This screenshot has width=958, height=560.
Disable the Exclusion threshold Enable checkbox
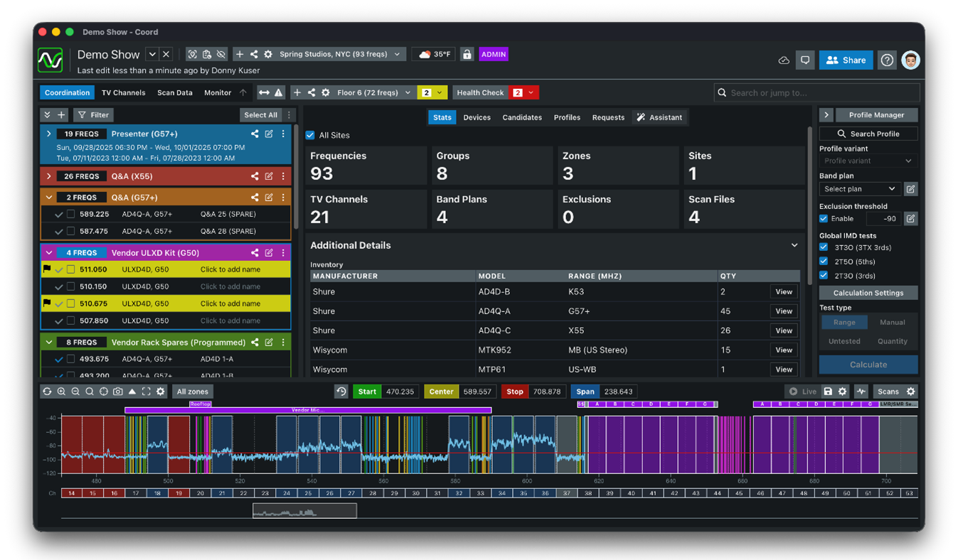824,219
